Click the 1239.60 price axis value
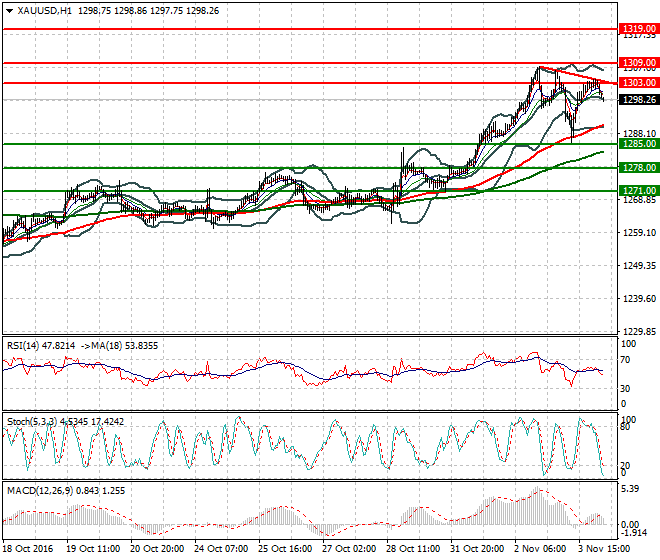660x560 pixels. click(x=639, y=299)
